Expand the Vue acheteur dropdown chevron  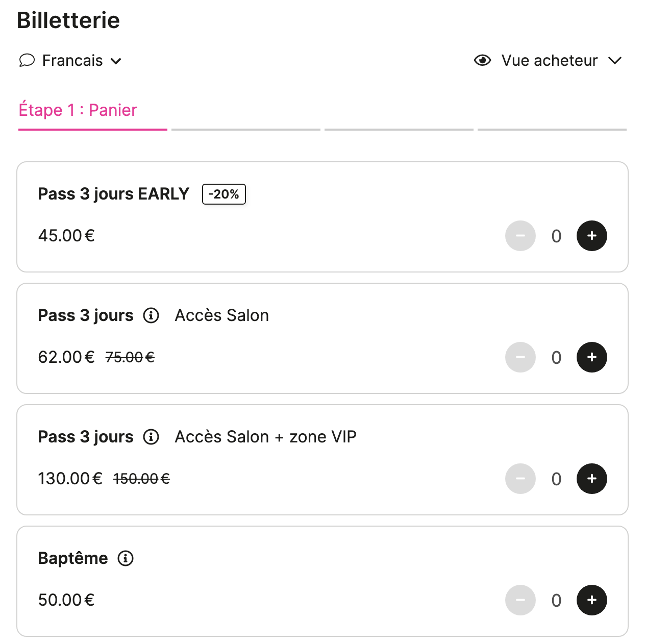615,61
